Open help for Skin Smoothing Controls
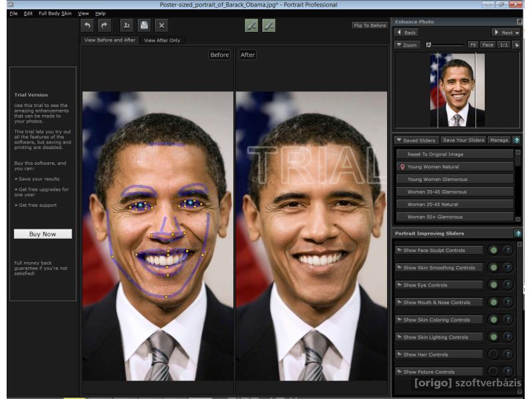 pyautogui.click(x=508, y=268)
